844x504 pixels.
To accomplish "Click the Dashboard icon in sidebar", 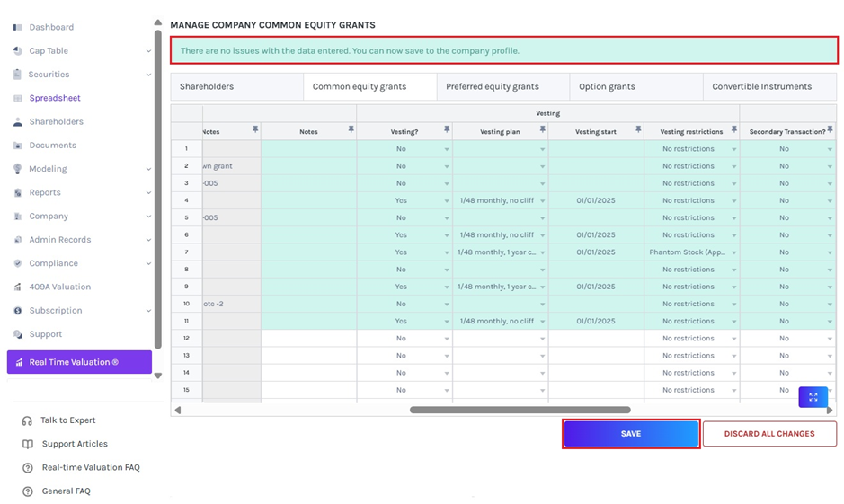I will click(x=18, y=28).
